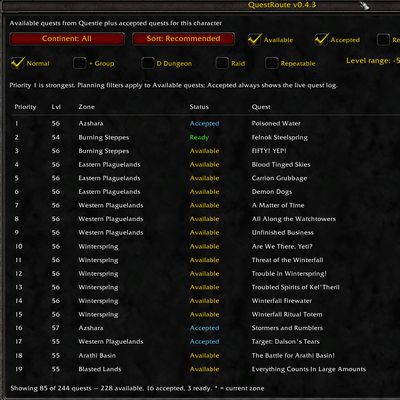Click the icon beside QuestRoute title

pos(364,5)
